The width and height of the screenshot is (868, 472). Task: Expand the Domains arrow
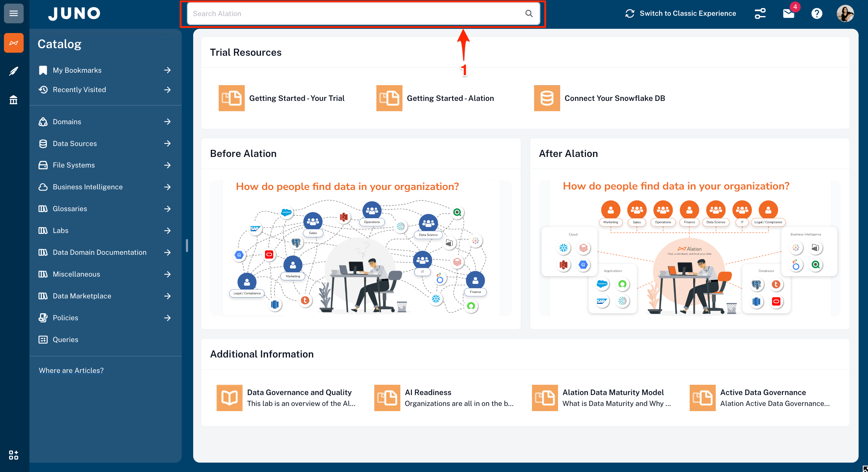(x=167, y=121)
